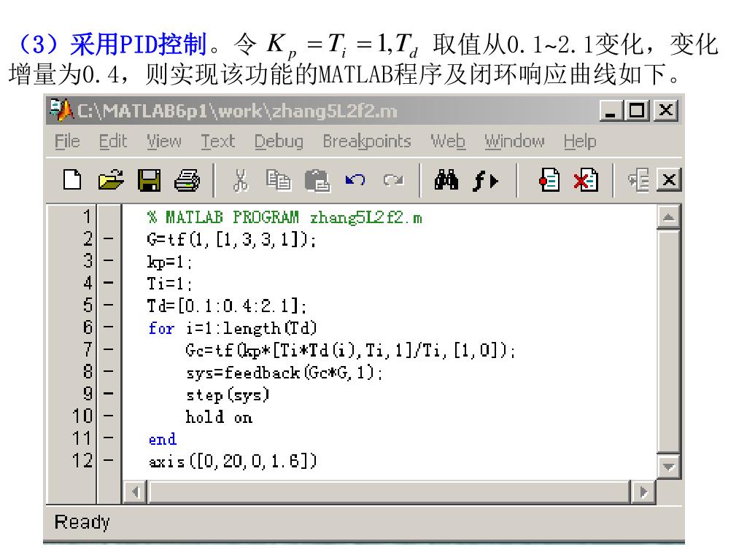Open the File menu
The image size is (747, 560).
[x=67, y=141]
